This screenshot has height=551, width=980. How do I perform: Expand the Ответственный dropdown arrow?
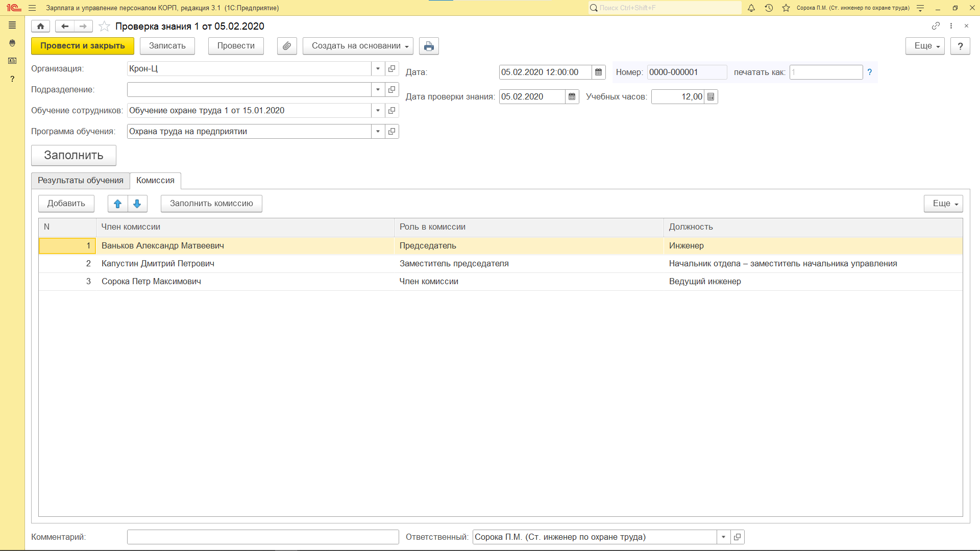coord(723,537)
